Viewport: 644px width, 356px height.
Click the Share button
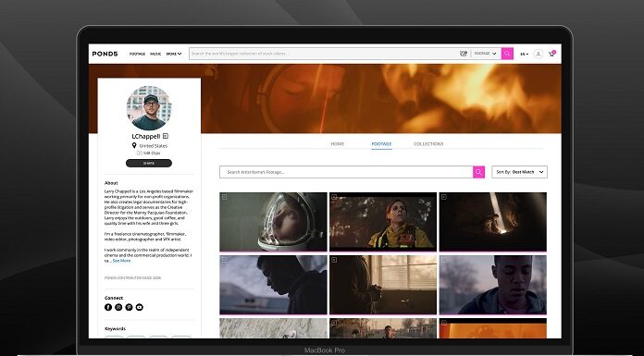[149, 163]
